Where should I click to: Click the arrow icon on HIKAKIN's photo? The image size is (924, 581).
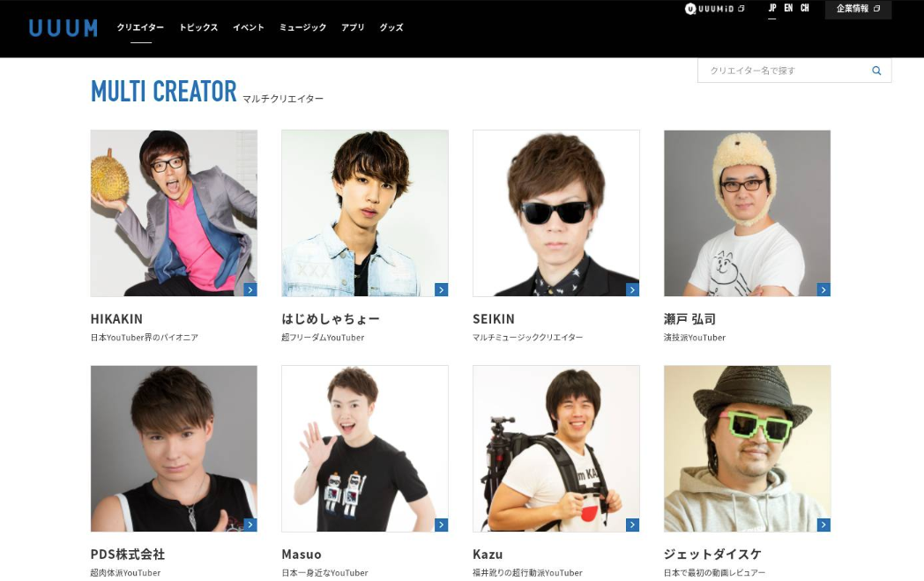(250, 289)
